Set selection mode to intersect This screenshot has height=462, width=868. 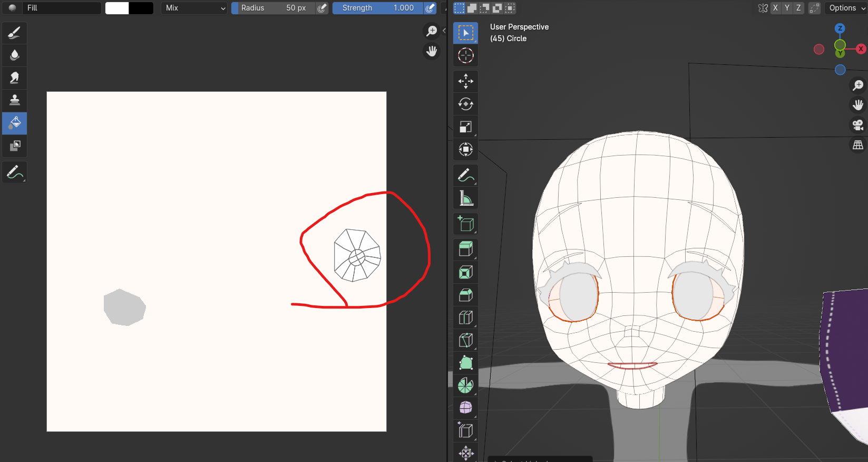click(510, 8)
